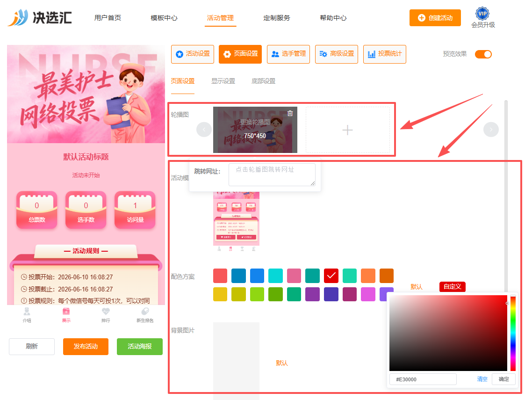Go to previous carousel slide arrow
532x400 pixels.
pos(204,130)
